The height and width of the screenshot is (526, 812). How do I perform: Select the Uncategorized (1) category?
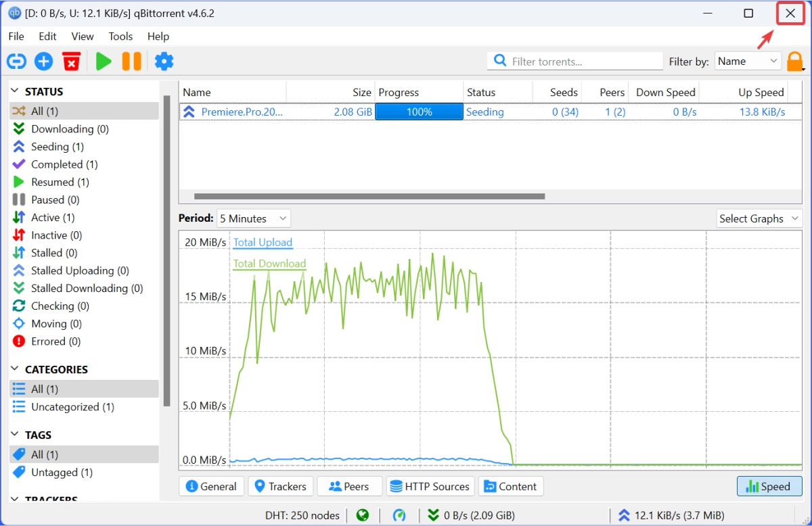pyautogui.click(x=84, y=407)
